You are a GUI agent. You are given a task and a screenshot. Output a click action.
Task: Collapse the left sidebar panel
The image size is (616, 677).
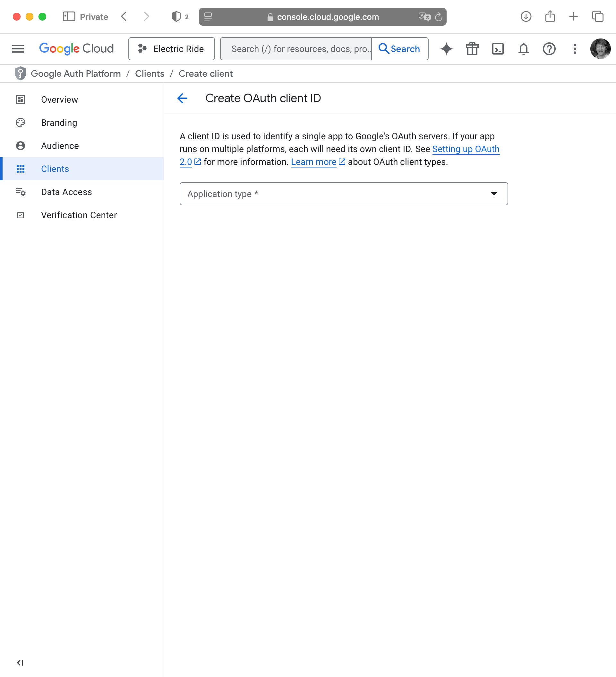20,663
